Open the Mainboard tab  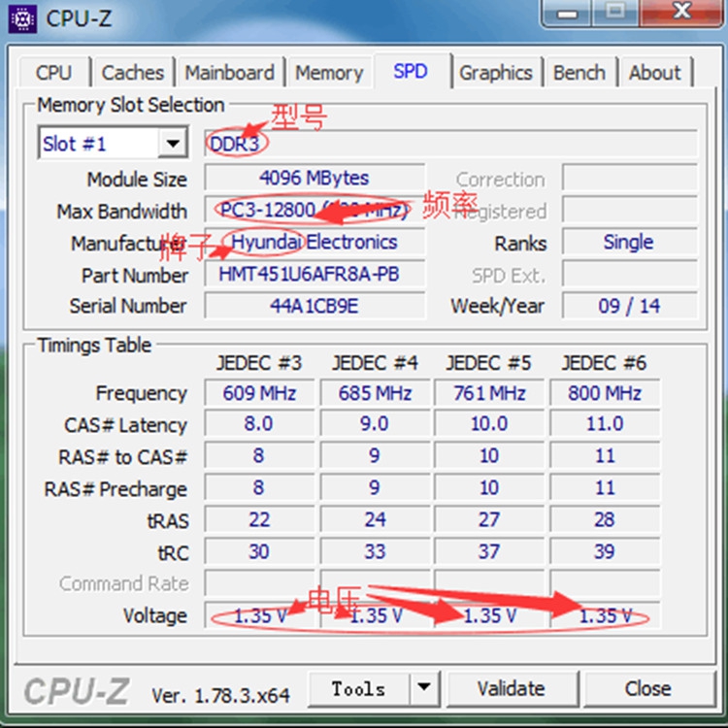coord(229,73)
